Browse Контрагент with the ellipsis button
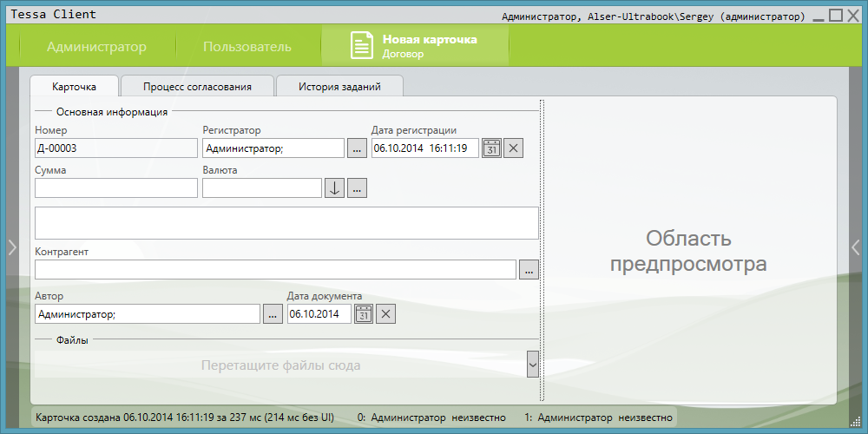This screenshot has width=868, height=434. (x=529, y=270)
